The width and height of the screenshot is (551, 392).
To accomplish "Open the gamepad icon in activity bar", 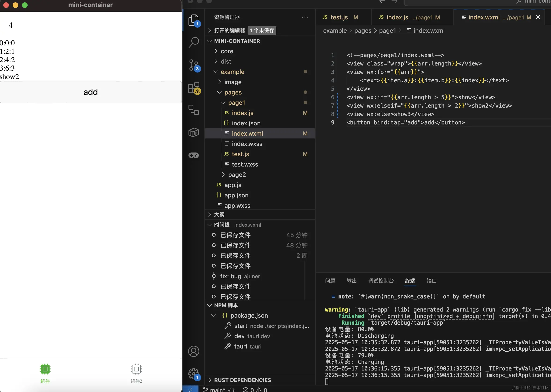I will [x=194, y=155].
